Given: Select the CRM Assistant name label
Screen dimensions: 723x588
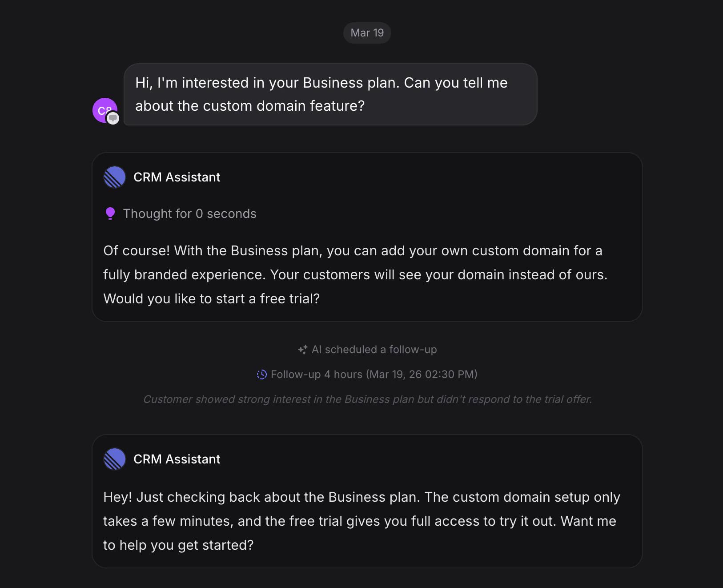Looking at the screenshot, I should pyautogui.click(x=177, y=177).
